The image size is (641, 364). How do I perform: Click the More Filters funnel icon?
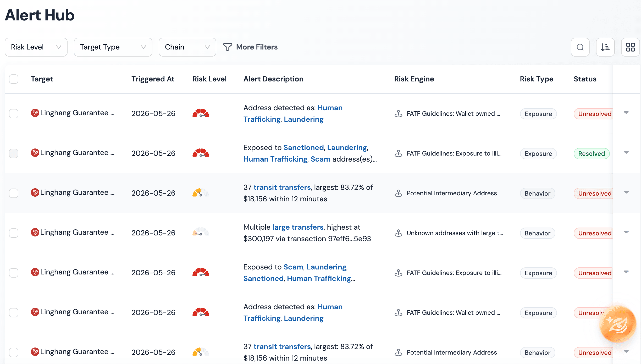[228, 47]
